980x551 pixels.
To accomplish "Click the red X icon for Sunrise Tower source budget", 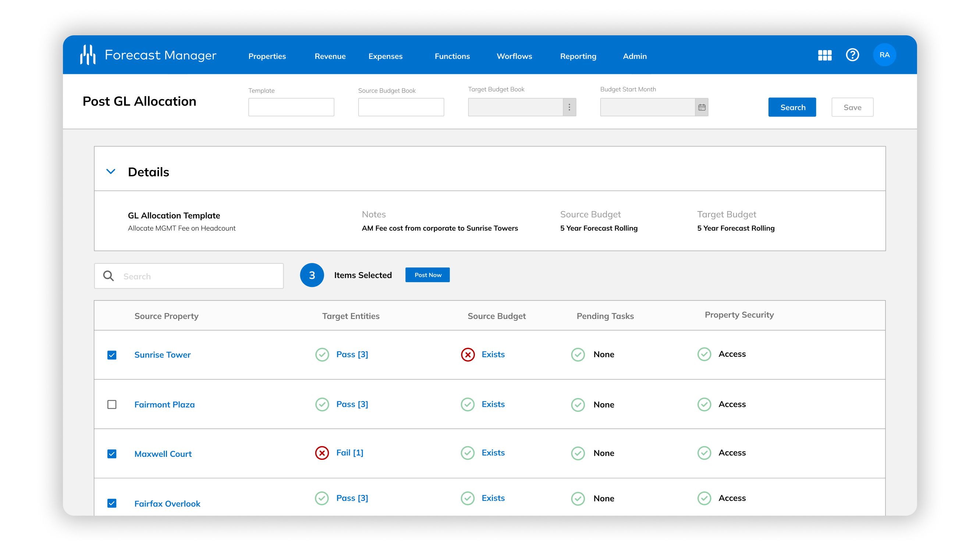I will point(468,355).
